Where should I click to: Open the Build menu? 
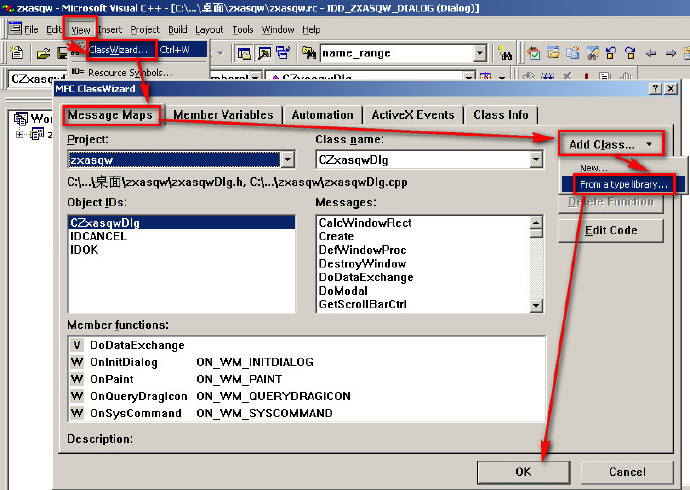pos(178,29)
